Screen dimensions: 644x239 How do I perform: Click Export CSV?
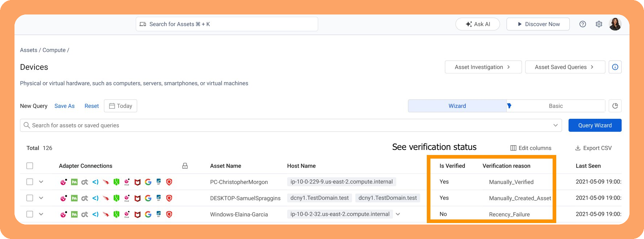[x=594, y=148]
